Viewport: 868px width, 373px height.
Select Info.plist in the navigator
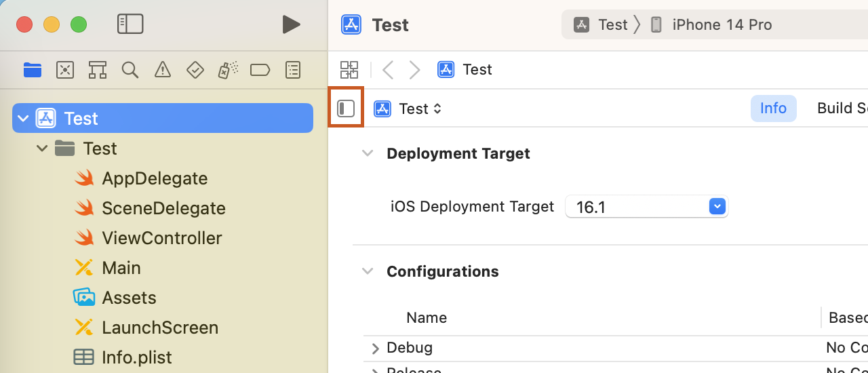[x=136, y=357]
